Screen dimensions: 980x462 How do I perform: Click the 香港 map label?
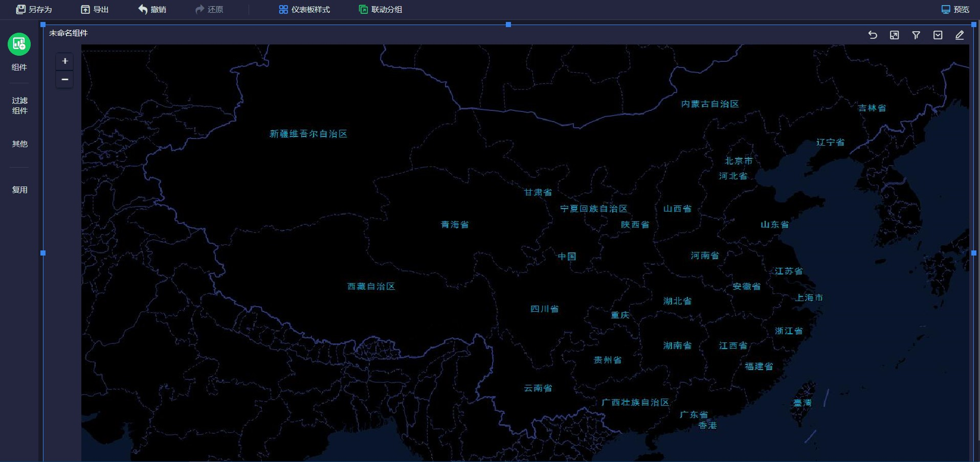point(707,426)
